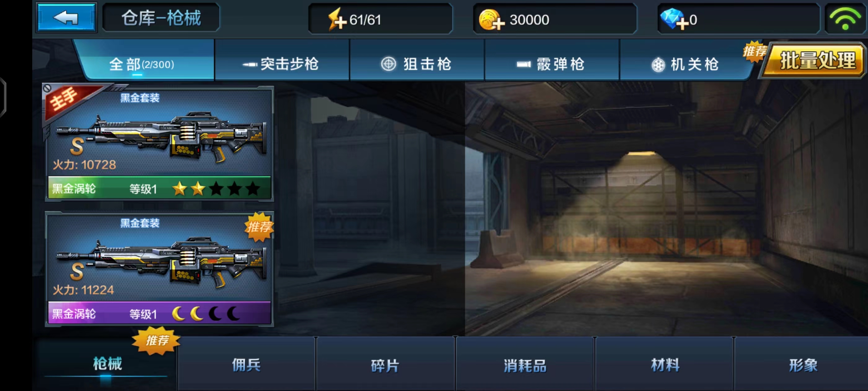Select the gun card with 火力 11224

tap(159, 269)
